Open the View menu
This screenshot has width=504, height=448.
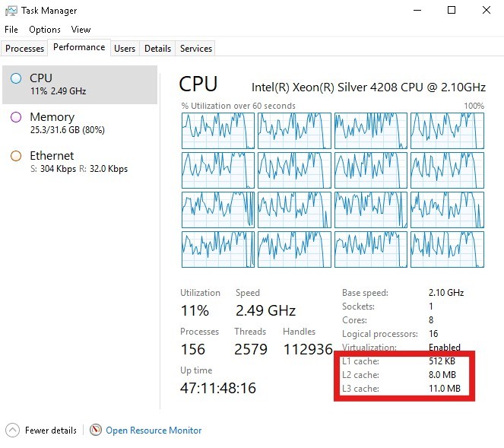[81, 30]
